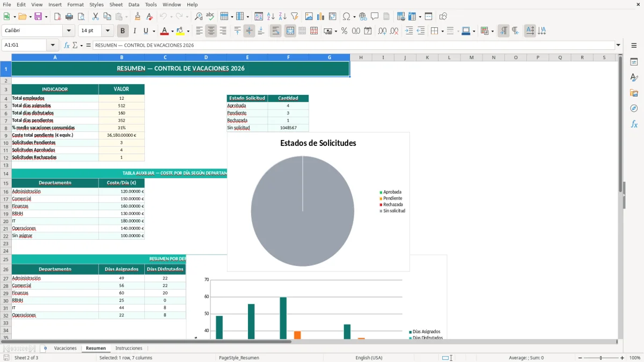This screenshot has height=362, width=644.
Task: Open Special Character dropdown arrow
Action: 355,17
